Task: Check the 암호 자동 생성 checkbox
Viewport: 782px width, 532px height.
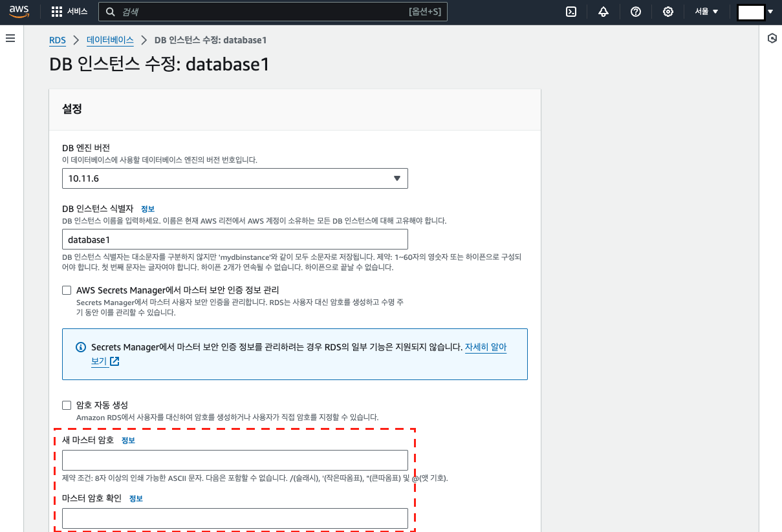Action: tap(67, 405)
